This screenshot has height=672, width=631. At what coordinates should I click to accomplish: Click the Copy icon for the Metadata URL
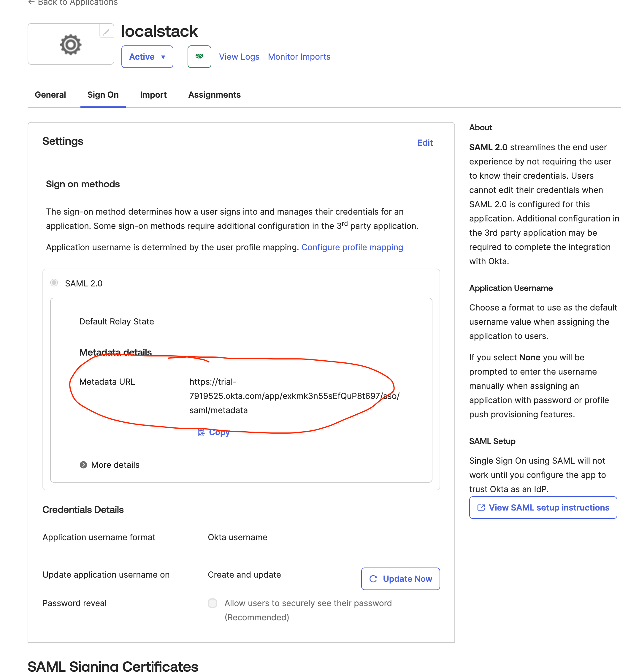201,432
